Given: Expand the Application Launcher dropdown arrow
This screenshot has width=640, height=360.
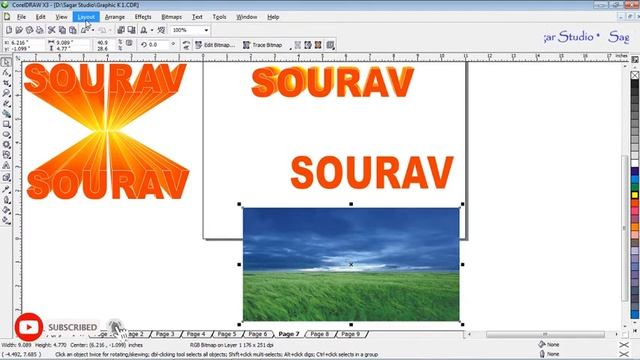Looking at the screenshot, I should pyautogui.click(x=152, y=30).
